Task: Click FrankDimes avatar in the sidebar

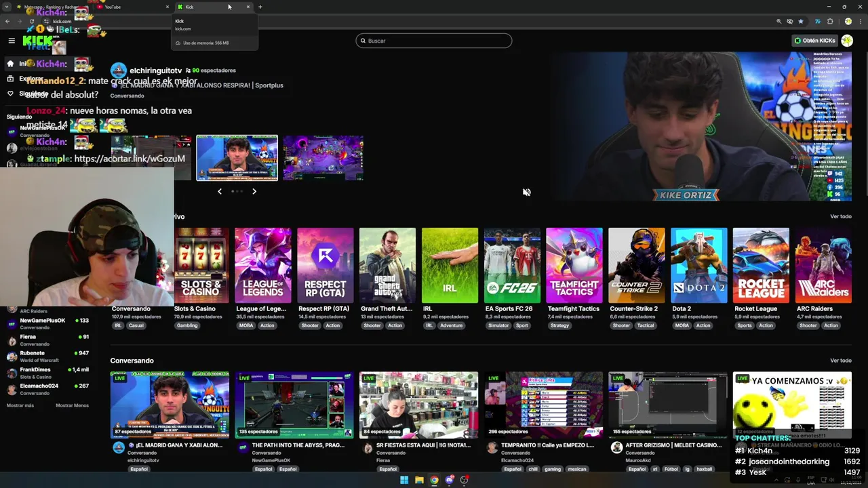Action: 12,373
